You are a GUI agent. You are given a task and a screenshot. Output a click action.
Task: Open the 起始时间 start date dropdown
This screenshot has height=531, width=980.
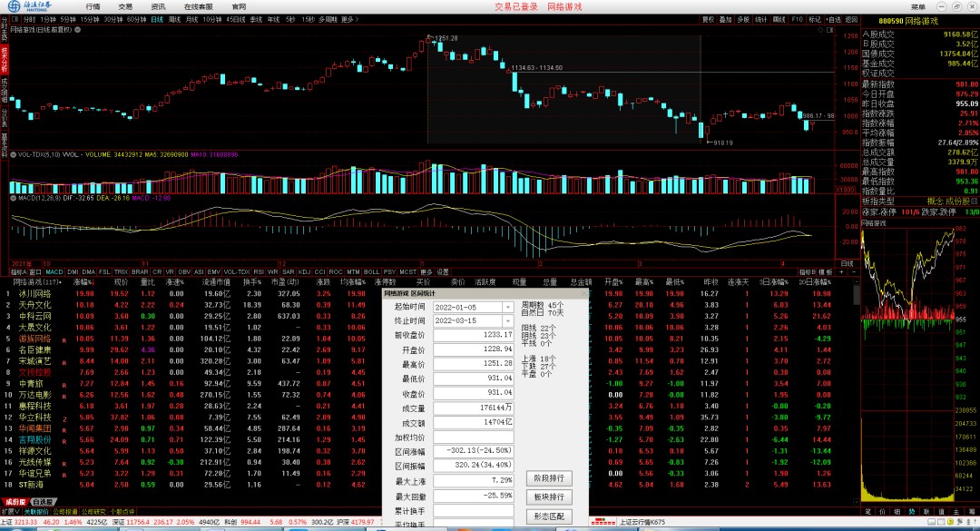tap(507, 307)
